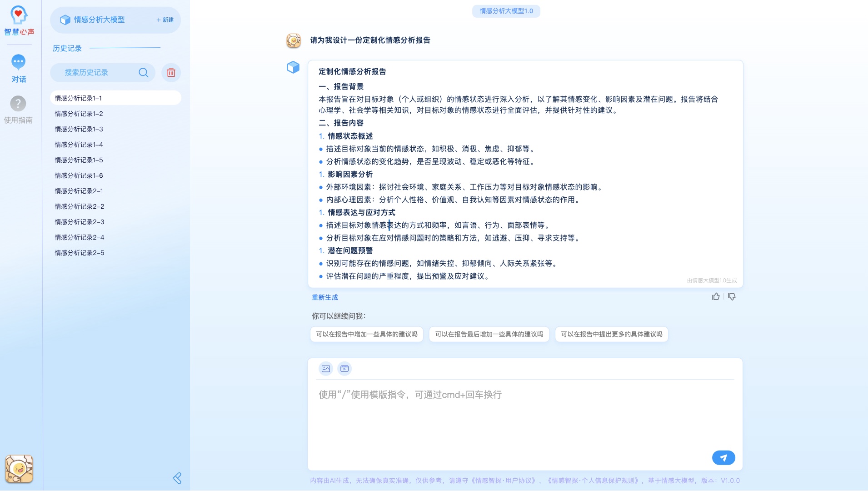Attach a video using the media icon
Screen dimensions: 868x491
pyautogui.click(x=344, y=369)
